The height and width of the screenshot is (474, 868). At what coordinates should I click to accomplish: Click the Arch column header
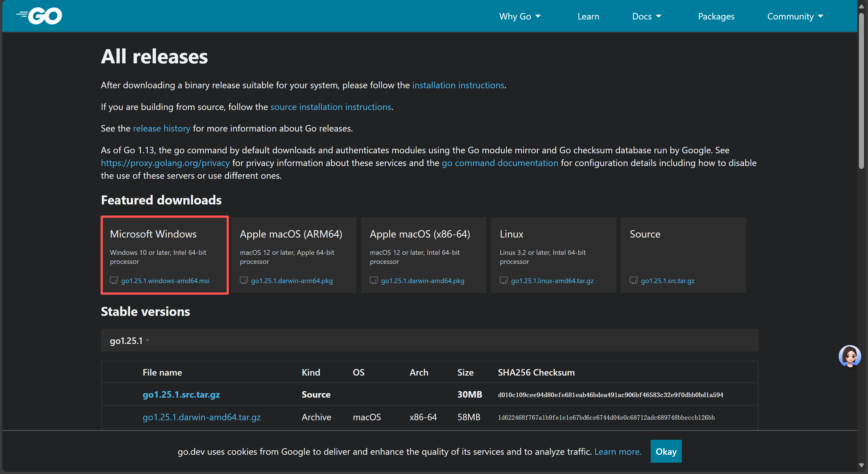tap(419, 372)
